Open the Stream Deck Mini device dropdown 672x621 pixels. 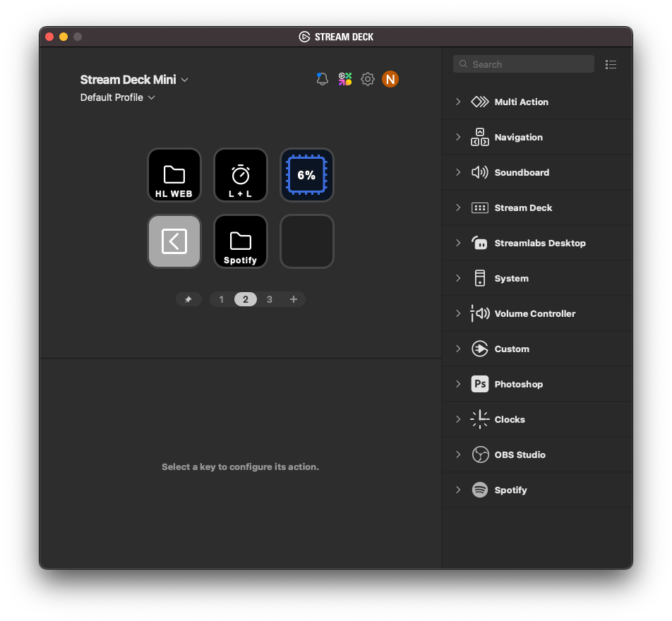[134, 80]
